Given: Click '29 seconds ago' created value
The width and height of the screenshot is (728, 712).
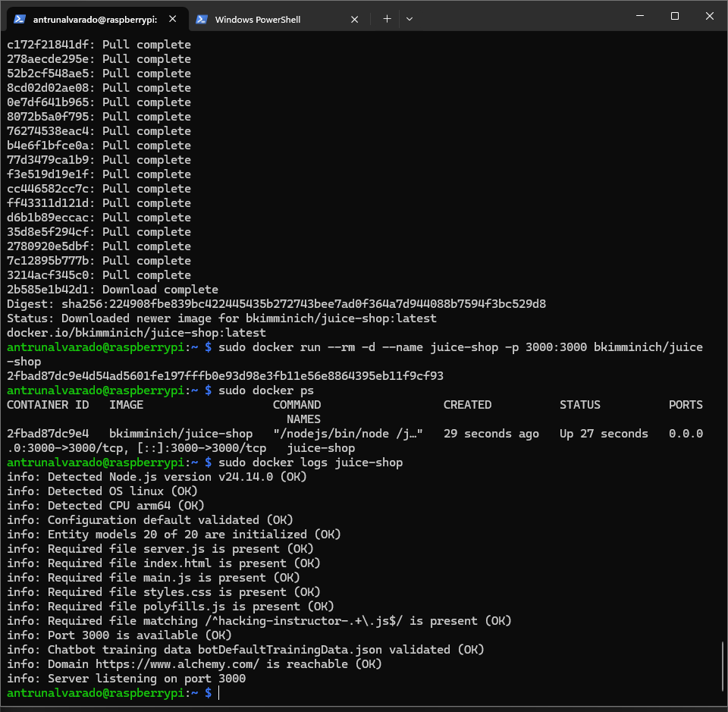Looking at the screenshot, I should pos(491,434).
